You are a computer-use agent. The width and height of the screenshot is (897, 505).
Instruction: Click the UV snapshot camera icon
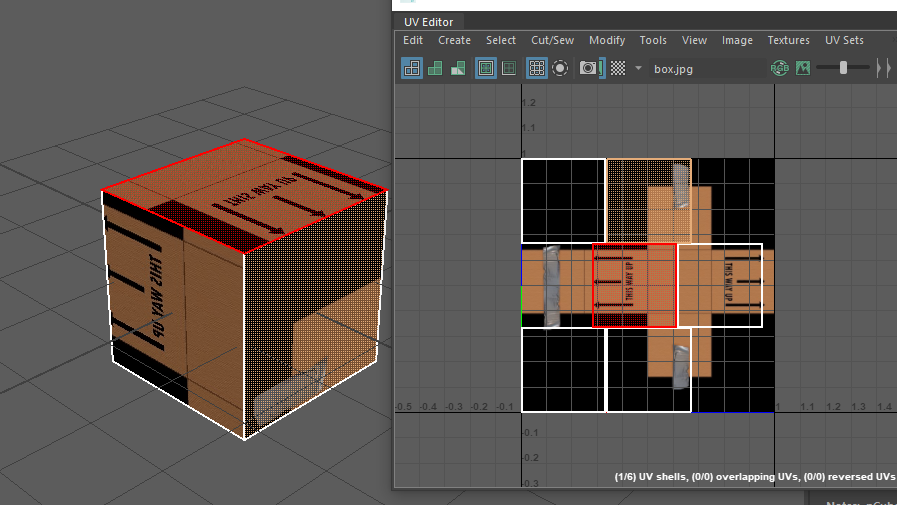[x=589, y=68]
